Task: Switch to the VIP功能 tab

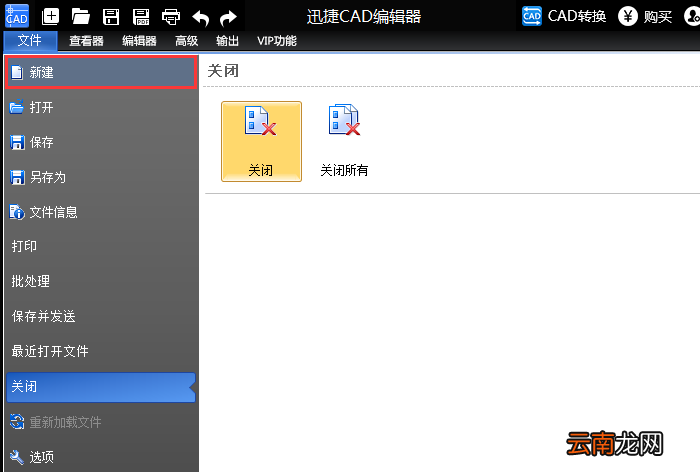Action: point(277,41)
